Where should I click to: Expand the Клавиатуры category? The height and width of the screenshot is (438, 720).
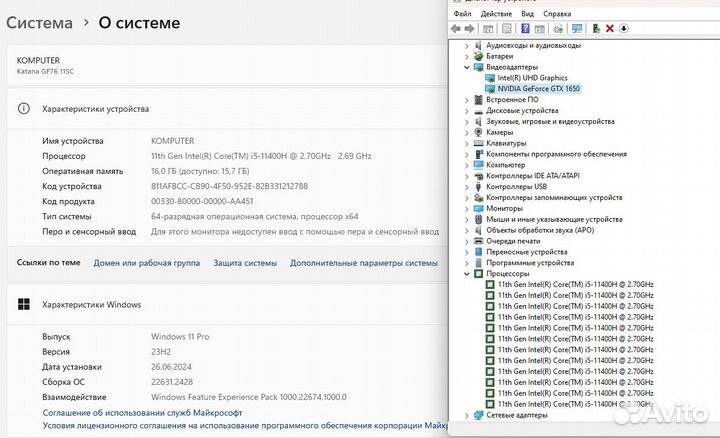click(467, 143)
